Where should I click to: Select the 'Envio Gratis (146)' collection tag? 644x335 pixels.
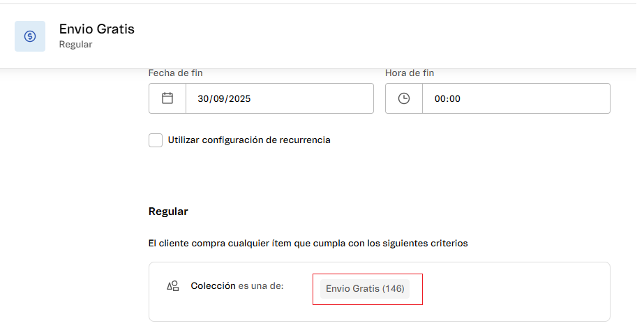click(365, 289)
